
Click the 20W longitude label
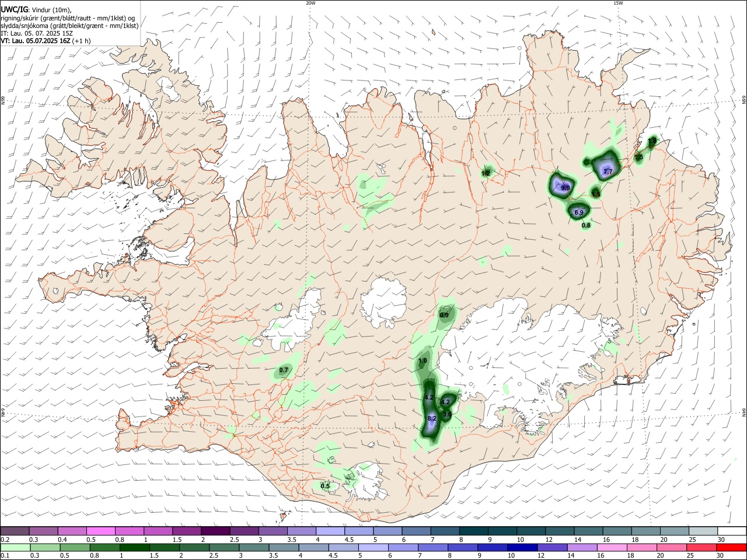[x=310, y=3]
